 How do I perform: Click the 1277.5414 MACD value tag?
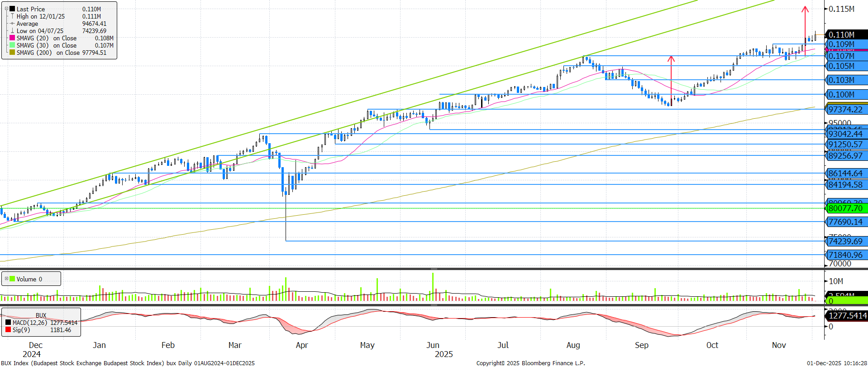pyautogui.click(x=847, y=315)
